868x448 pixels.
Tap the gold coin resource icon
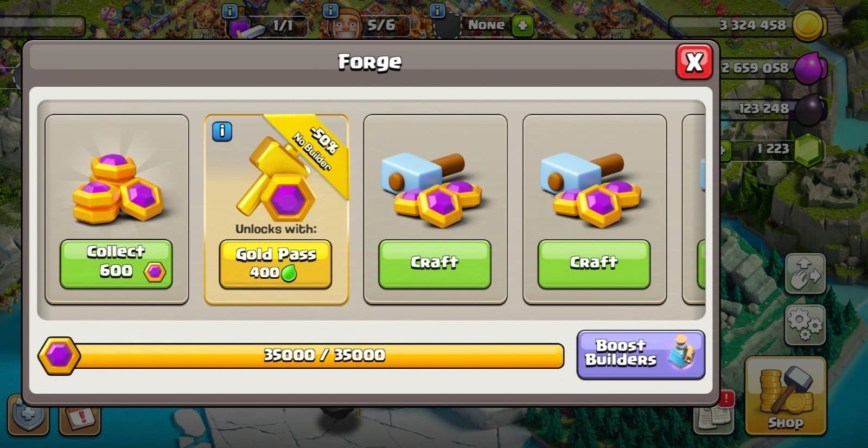pos(809,25)
